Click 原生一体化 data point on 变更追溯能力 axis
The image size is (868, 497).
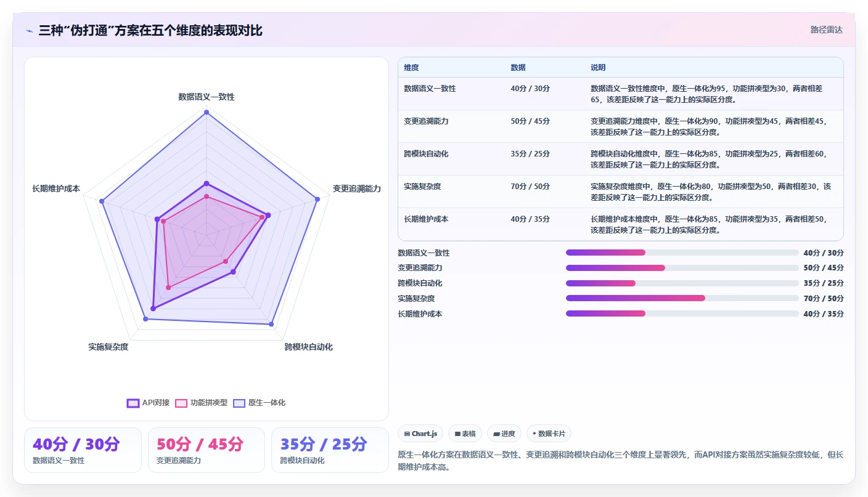click(317, 199)
